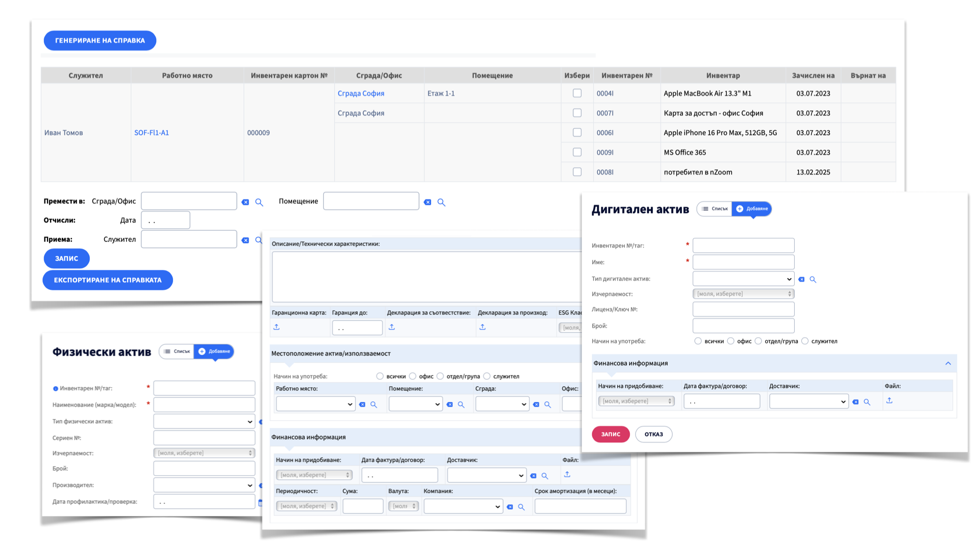
Task: Search Помещение in Премести в row
Action: [442, 202]
